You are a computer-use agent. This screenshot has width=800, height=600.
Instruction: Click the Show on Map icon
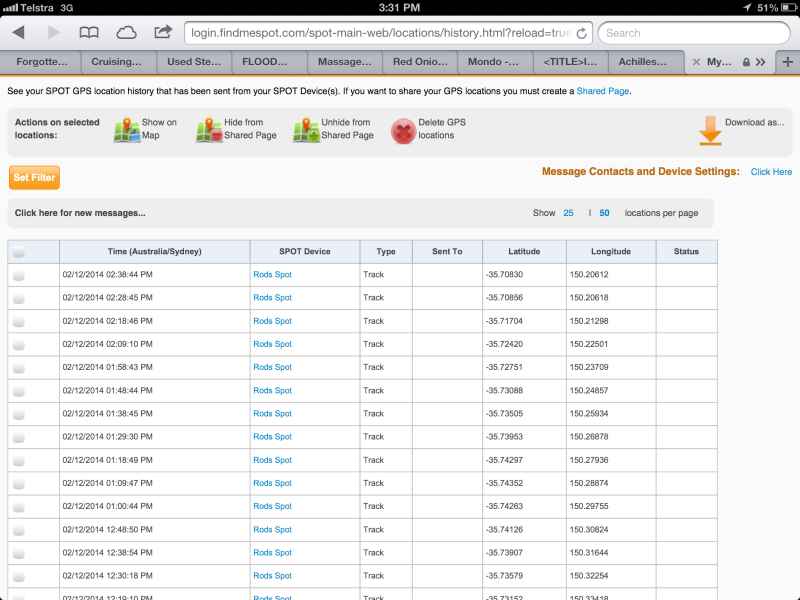pos(126,129)
